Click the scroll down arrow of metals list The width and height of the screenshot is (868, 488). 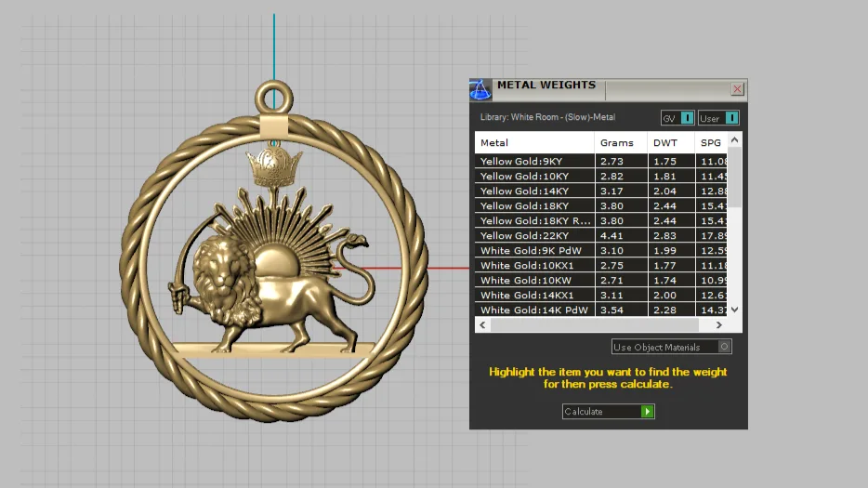tap(734, 310)
